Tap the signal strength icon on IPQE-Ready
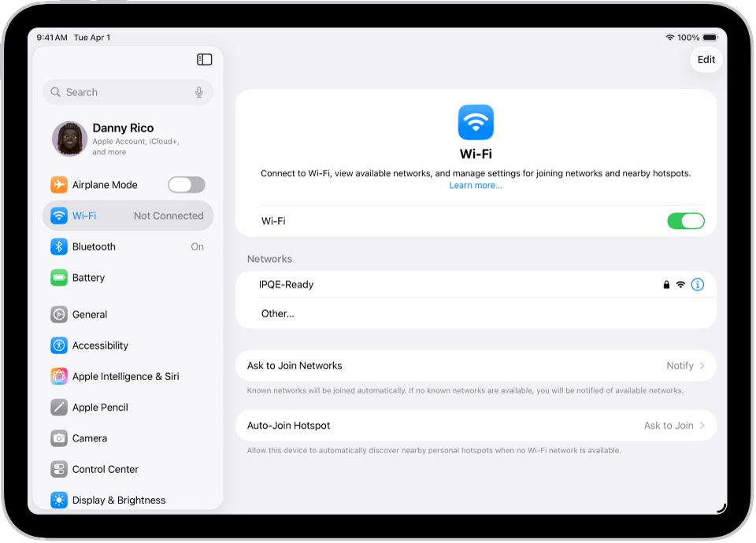The image size is (756, 543). coord(680,284)
